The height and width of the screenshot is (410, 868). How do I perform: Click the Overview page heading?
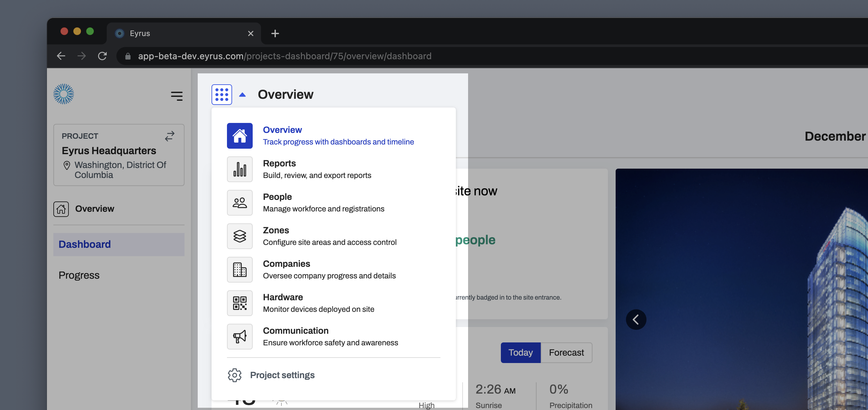[285, 95]
